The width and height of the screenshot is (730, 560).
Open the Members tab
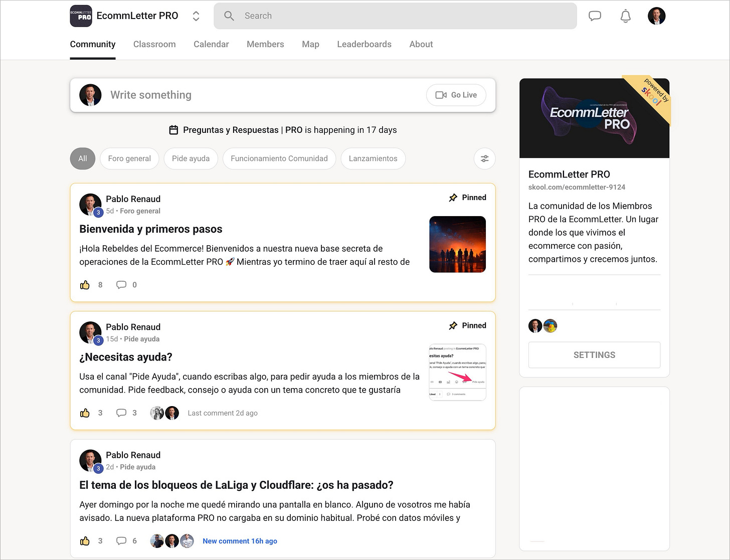coord(265,44)
